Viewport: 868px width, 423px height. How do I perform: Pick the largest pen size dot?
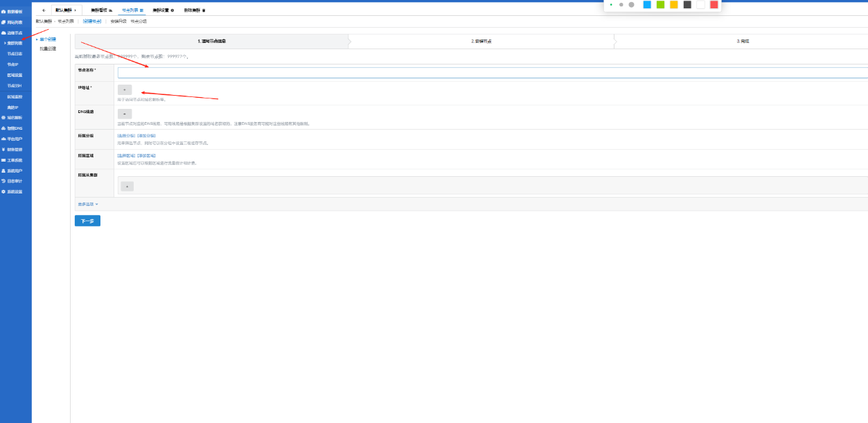click(631, 4)
